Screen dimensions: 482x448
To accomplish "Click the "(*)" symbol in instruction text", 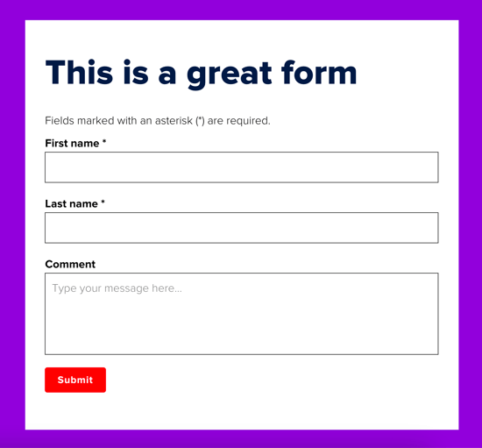I will click(200, 121).
